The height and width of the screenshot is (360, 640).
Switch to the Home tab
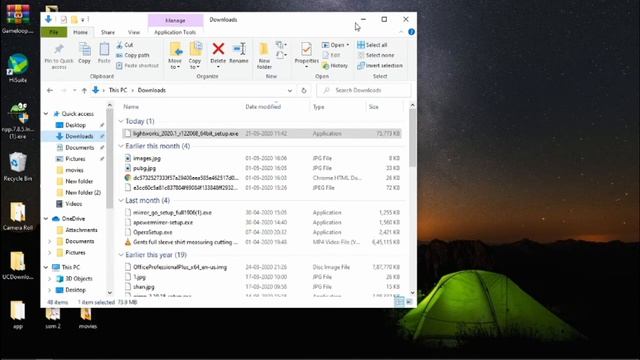[x=80, y=32]
